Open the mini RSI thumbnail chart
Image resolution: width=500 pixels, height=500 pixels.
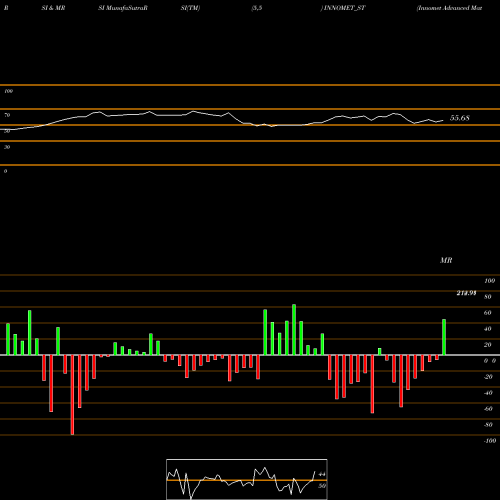[247, 479]
